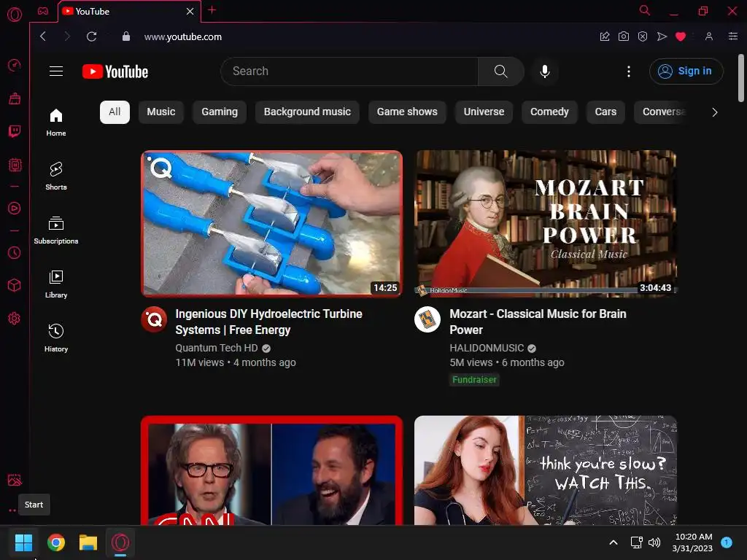Select the All filter chip

[x=115, y=112]
